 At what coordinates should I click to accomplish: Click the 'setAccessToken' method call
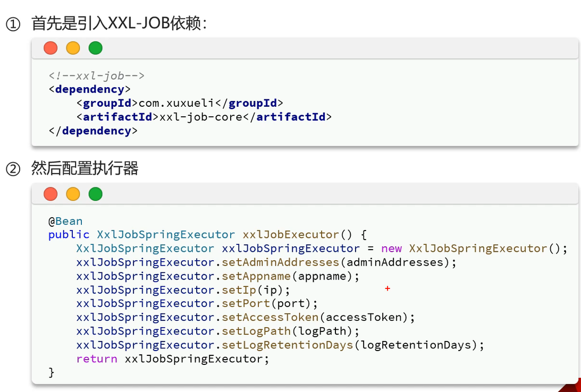pyautogui.click(x=270, y=317)
